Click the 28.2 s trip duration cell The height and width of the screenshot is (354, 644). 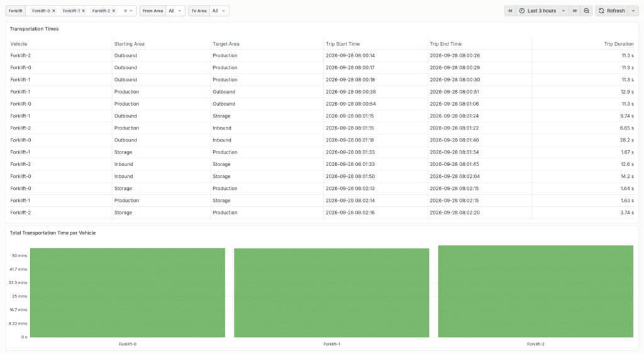[x=627, y=140]
